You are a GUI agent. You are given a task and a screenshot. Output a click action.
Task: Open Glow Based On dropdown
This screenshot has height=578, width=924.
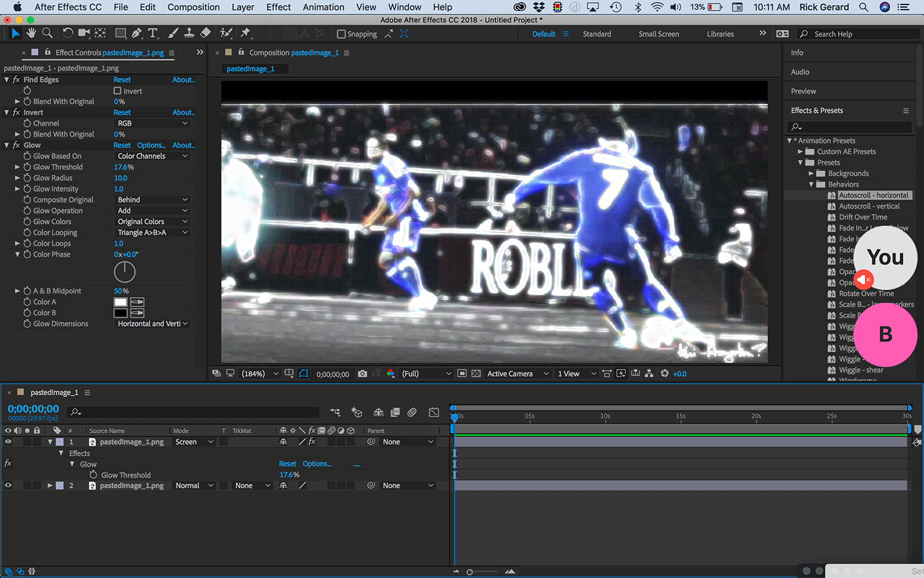(153, 156)
